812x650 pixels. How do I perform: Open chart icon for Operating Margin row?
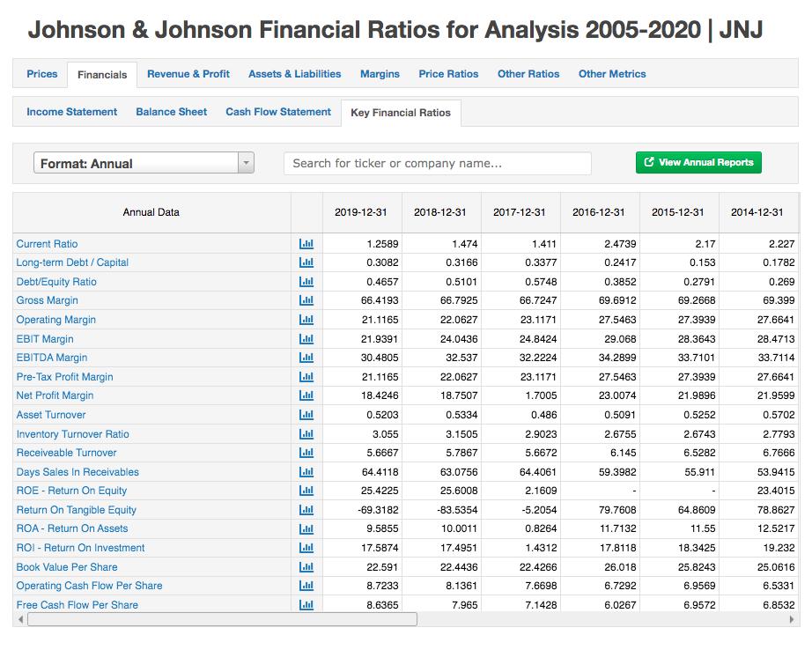point(306,320)
